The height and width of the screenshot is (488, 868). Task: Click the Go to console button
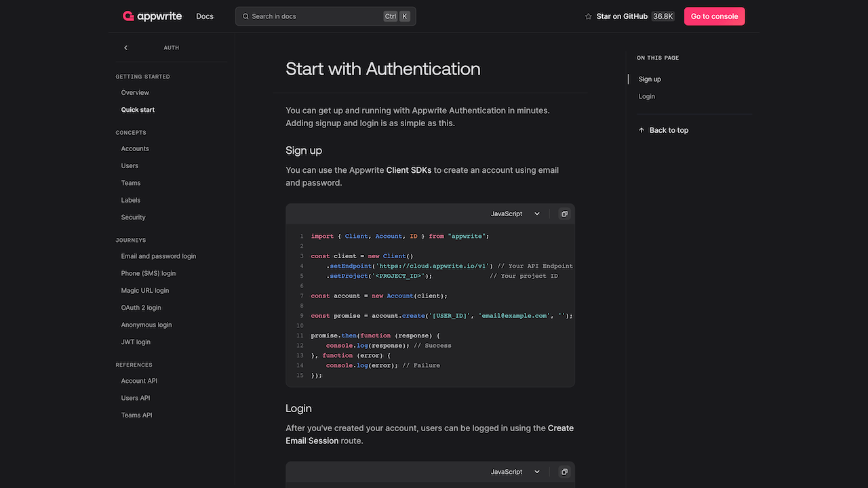click(x=715, y=16)
